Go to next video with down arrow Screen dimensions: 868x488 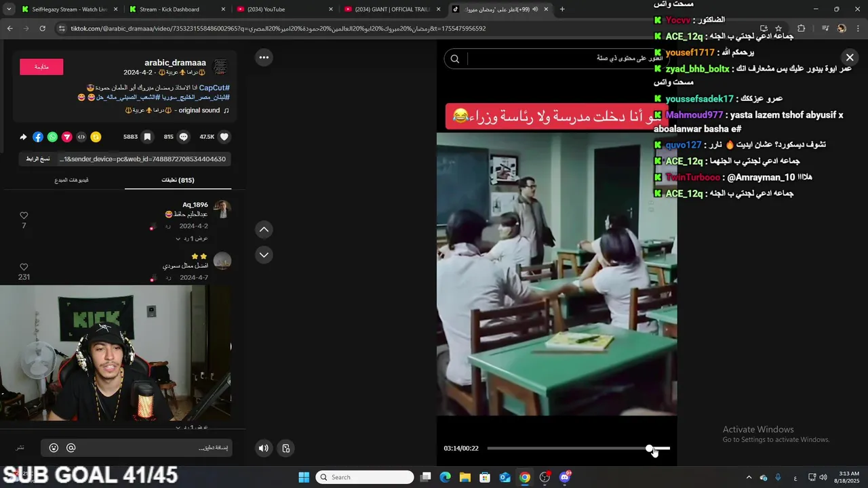[264, 255]
